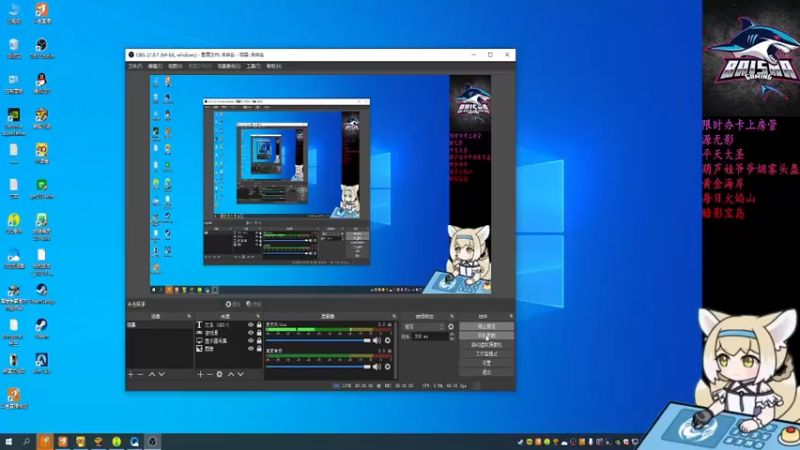Open source properties gear below Sources list

click(219, 374)
